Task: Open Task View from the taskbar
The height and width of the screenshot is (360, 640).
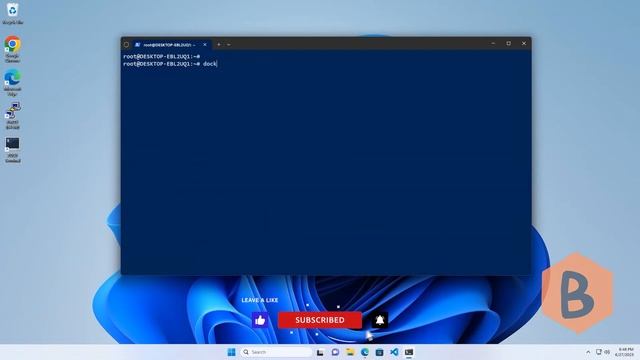Action: [x=320, y=352]
